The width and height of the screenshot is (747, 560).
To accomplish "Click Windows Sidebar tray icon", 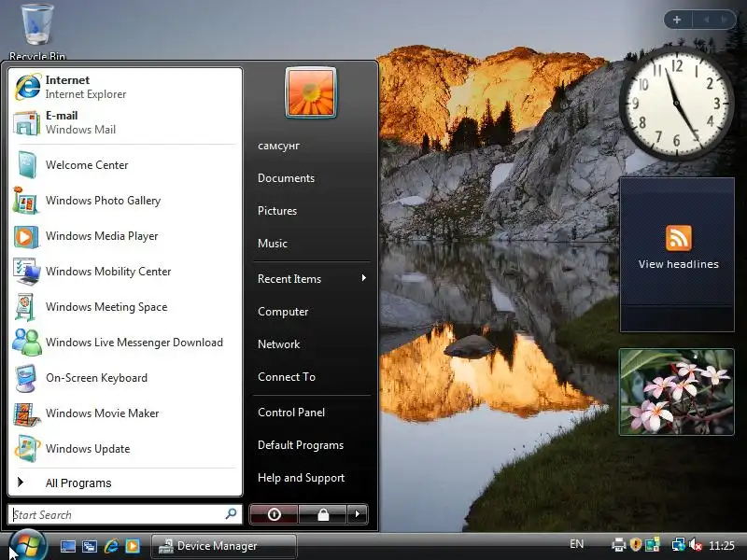I will [652, 544].
